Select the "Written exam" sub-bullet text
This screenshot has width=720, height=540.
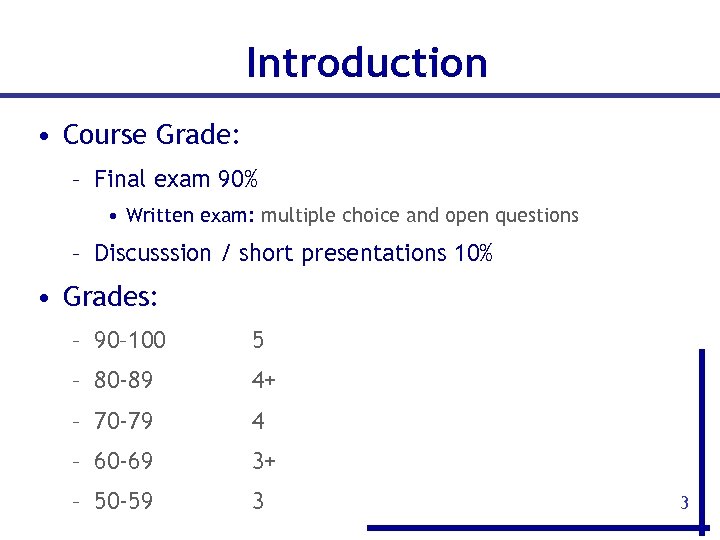[x=192, y=216]
